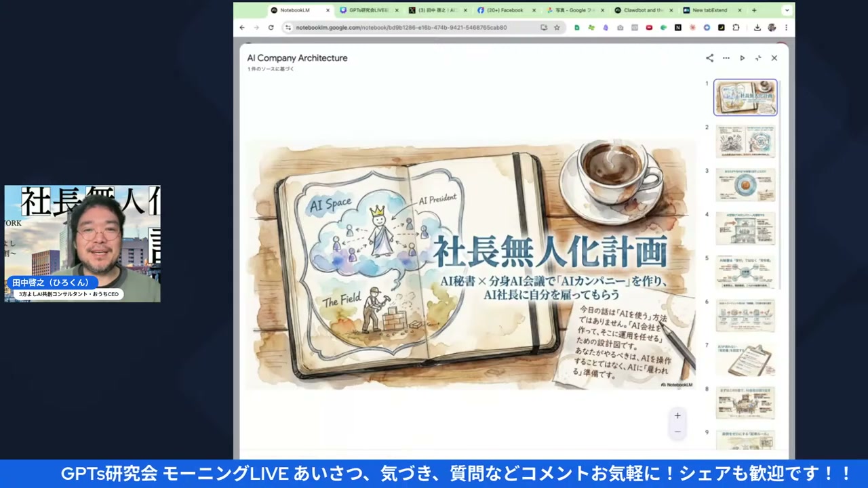The height and width of the screenshot is (488, 868).
Task: Select slide 3 thumbnail in the sidebar
Action: (745, 185)
